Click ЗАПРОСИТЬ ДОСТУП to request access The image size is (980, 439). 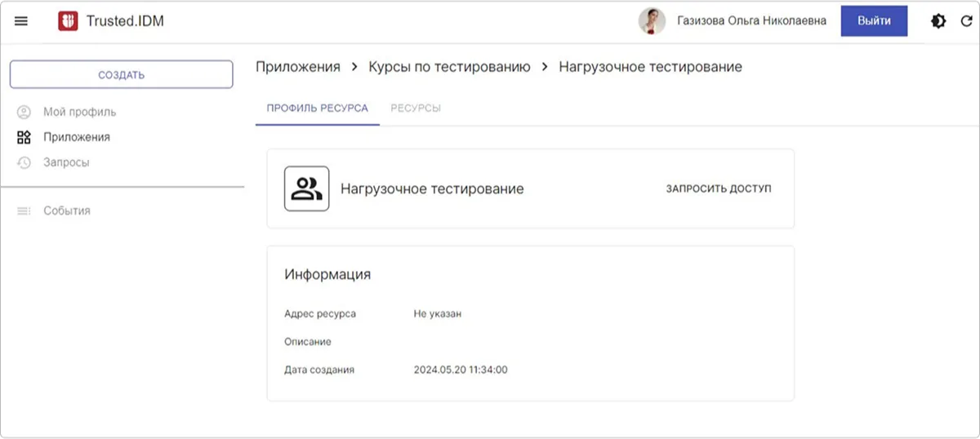718,188
